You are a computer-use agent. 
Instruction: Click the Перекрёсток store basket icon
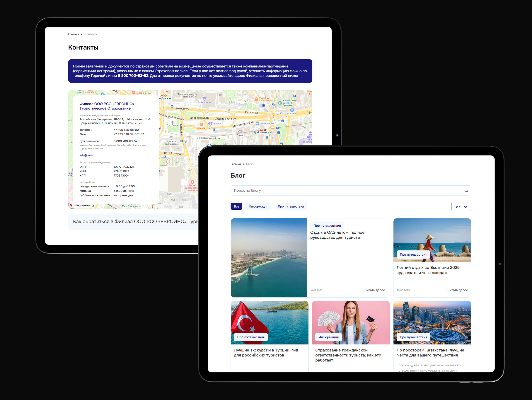pyautogui.click(x=257, y=123)
